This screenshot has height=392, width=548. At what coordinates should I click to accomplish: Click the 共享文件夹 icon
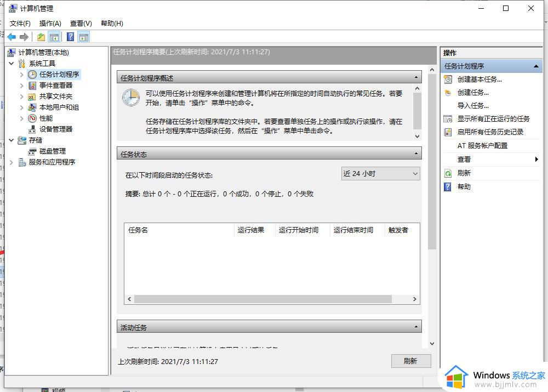pos(32,96)
